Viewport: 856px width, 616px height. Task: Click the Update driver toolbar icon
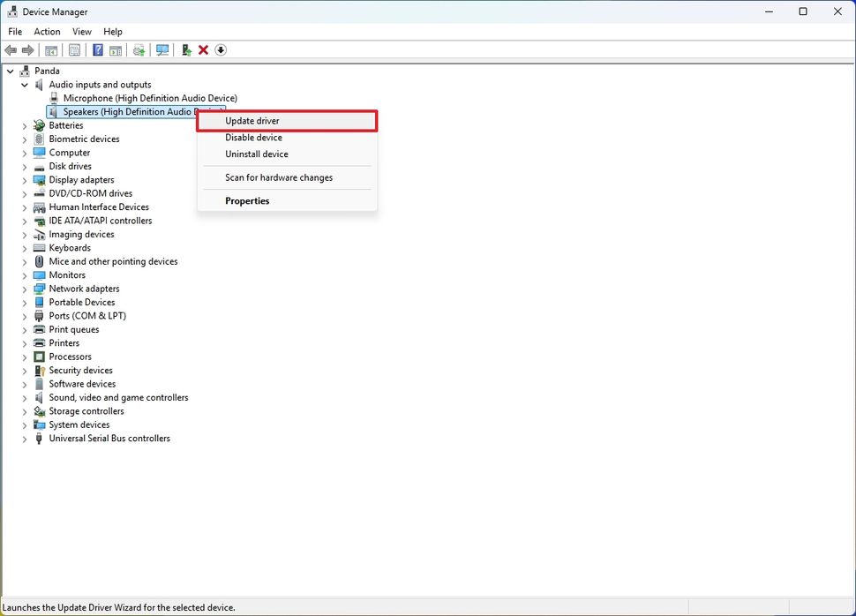(x=186, y=49)
